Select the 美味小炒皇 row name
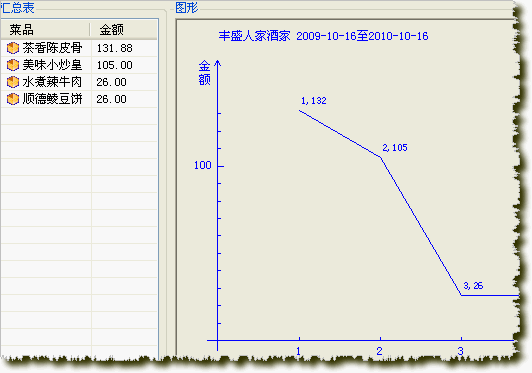Screen dimensions: 532x373 pyautogui.click(x=52, y=65)
